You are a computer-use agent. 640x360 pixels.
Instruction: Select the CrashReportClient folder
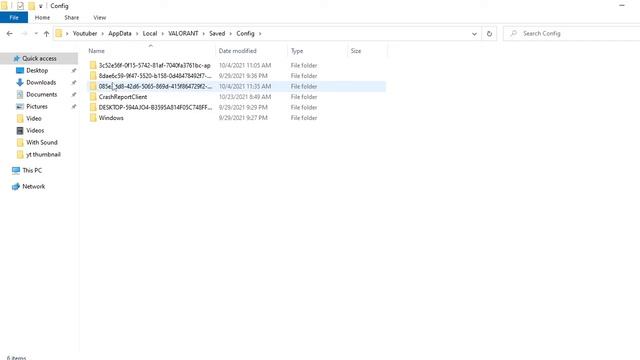pyautogui.click(x=123, y=97)
